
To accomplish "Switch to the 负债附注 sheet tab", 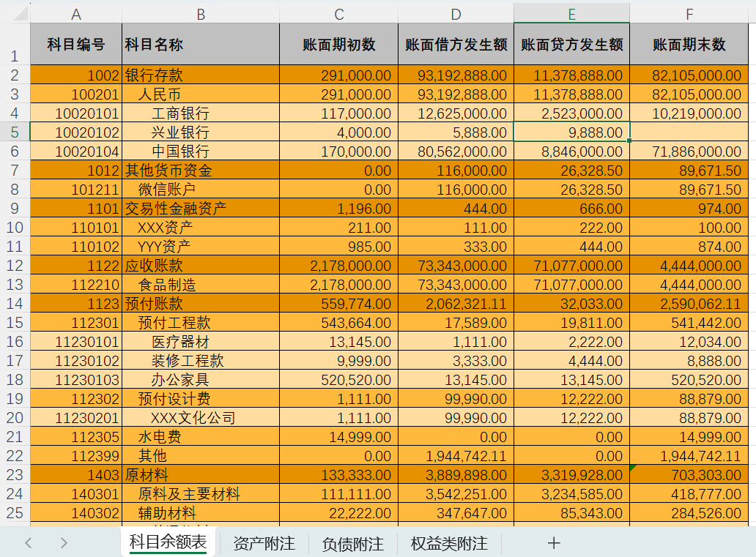I will [x=352, y=544].
